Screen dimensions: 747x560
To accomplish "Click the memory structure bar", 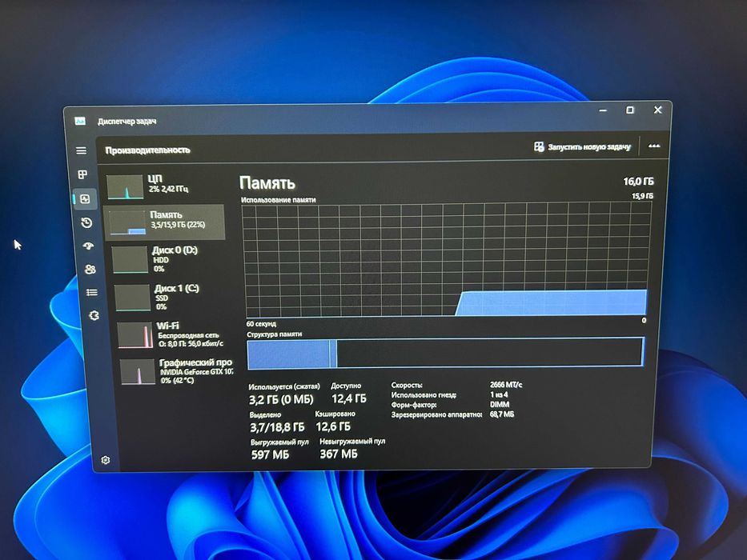I will (446, 354).
